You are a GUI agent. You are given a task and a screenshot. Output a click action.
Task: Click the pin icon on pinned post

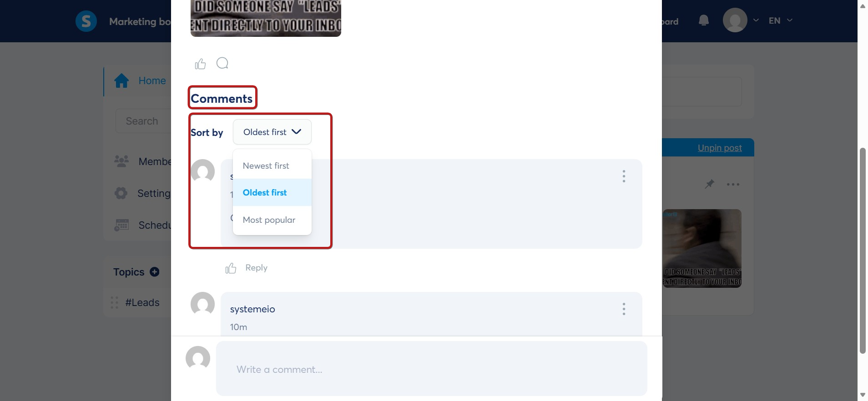pos(709,184)
